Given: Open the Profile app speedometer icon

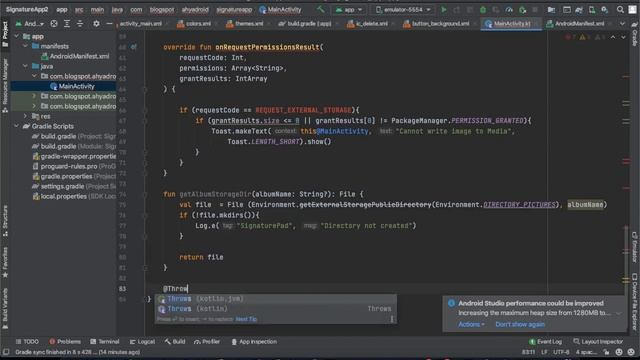Looking at the screenshot, I should click(x=509, y=9).
